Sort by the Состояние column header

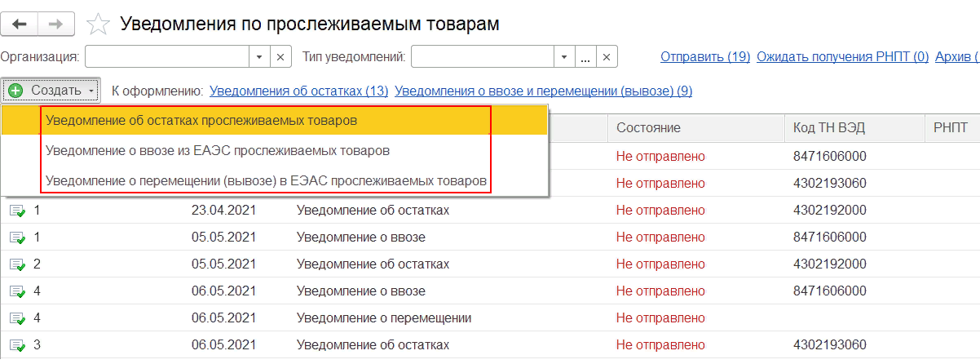point(648,127)
